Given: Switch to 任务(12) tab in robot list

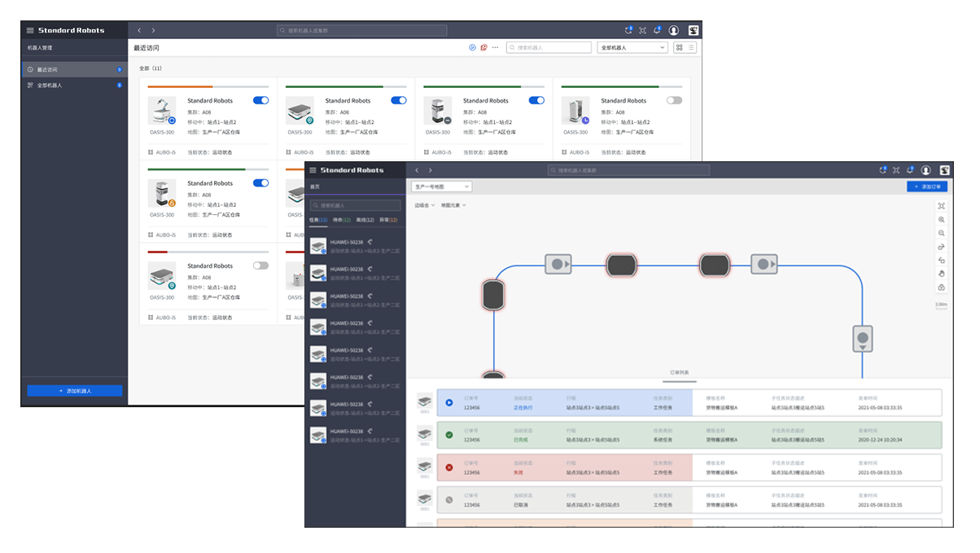Looking at the screenshot, I should (x=318, y=220).
